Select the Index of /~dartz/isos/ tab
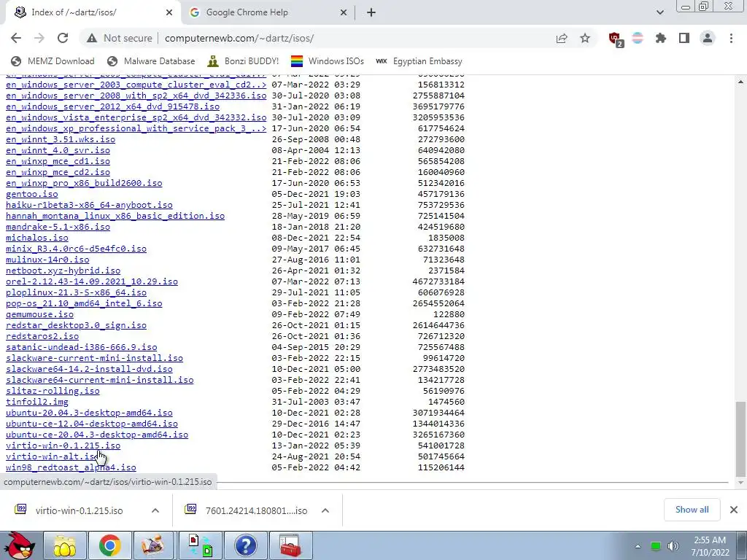This screenshot has height=560, width=747. coord(93,12)
